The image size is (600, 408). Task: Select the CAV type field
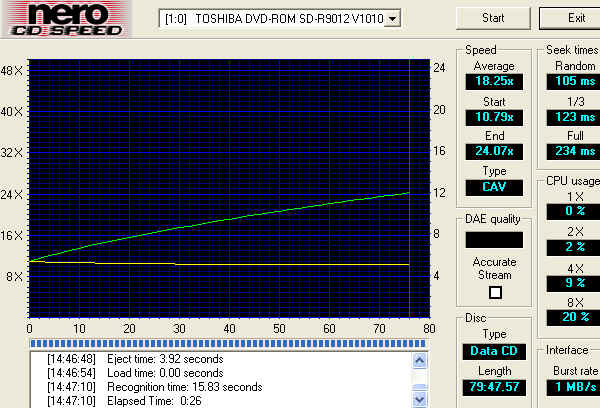coord(493,187)
